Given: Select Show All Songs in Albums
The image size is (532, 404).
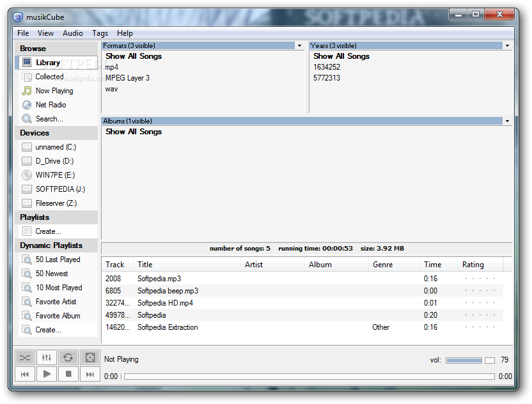Looking at the screenshot, I should (134, 132).
